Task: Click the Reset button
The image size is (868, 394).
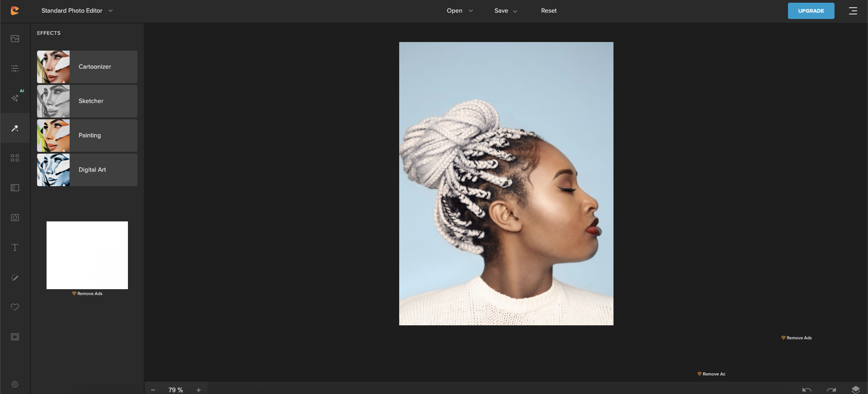Action: click(x=549, y=10)
